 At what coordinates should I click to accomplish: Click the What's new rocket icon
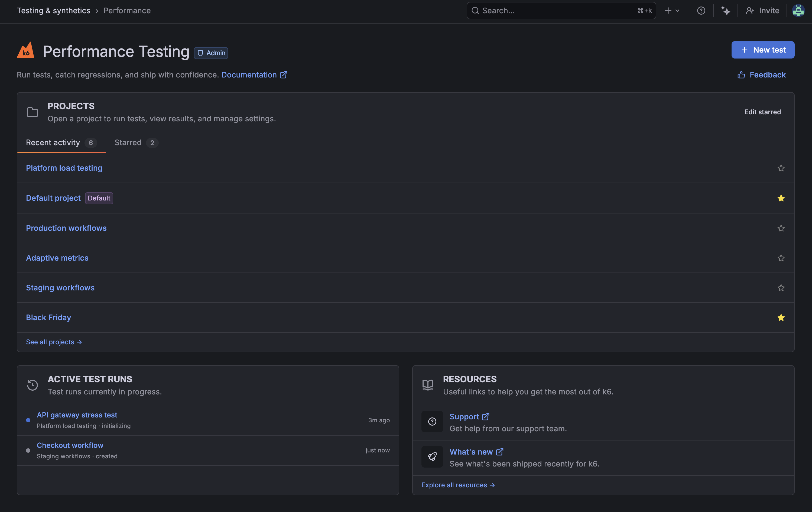pyautogui.click(x=432, y=457)
